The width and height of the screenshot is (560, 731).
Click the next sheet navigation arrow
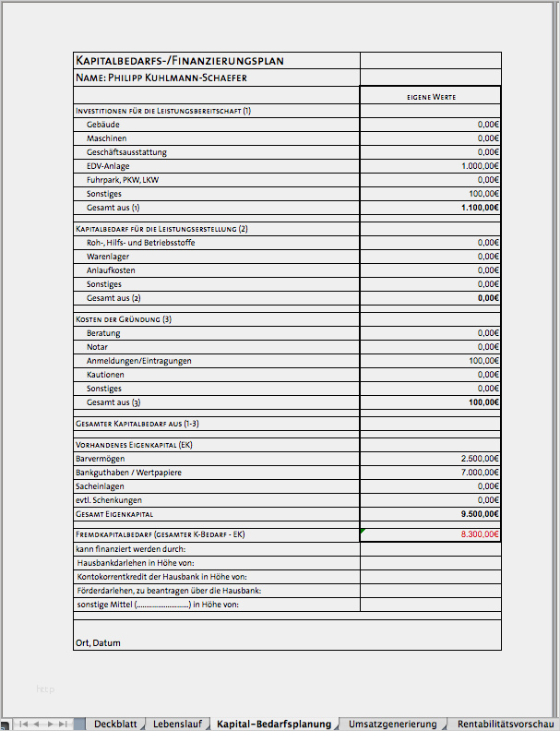(x=51, y=725)
